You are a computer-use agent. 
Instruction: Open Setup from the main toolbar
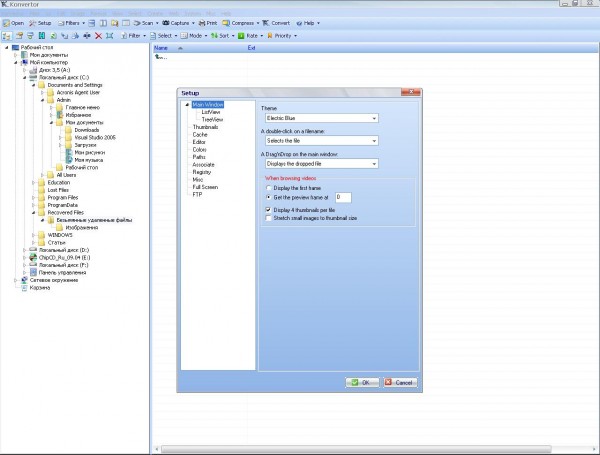[x=40, y=23]
